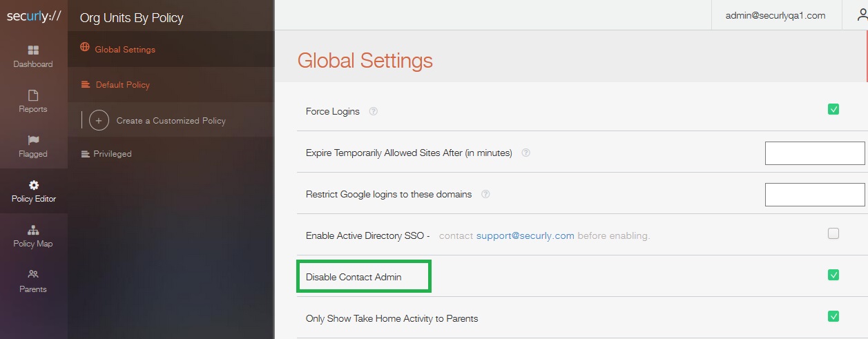Image resolution: width=868 pixels, height=339 pixels.
Task: Click the Expire Temporarily Allowed Sites minutes field
Action: point(815,153)
